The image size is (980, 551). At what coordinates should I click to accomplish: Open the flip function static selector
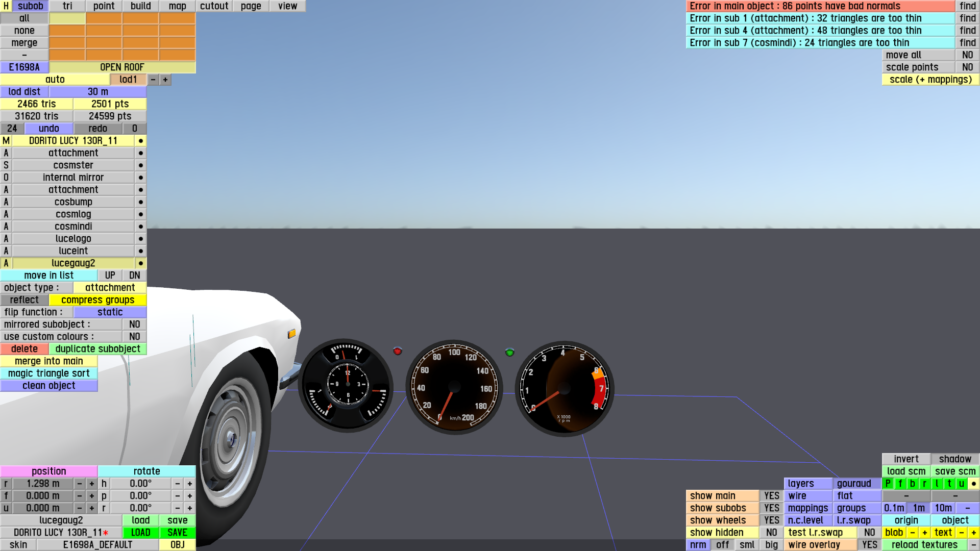110,312
